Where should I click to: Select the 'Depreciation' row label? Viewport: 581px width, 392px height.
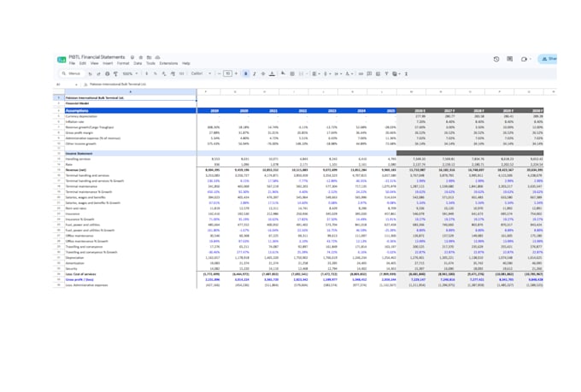click(74, 258)
